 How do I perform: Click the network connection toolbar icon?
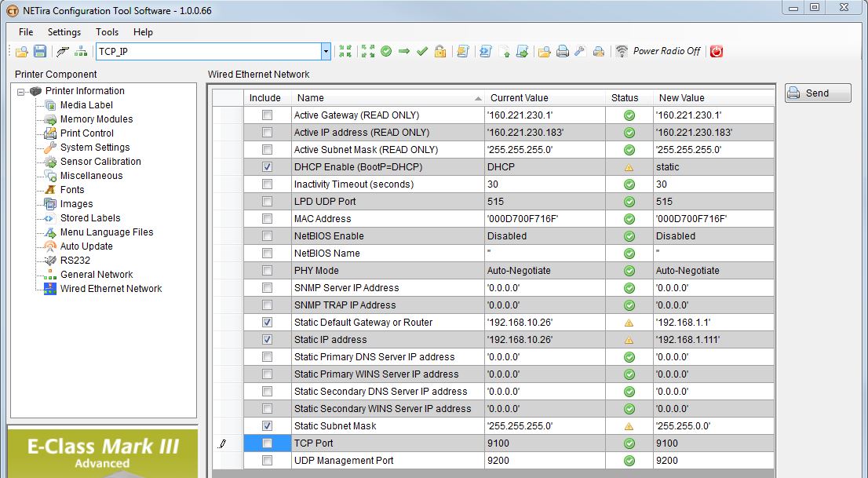point(81,52)
